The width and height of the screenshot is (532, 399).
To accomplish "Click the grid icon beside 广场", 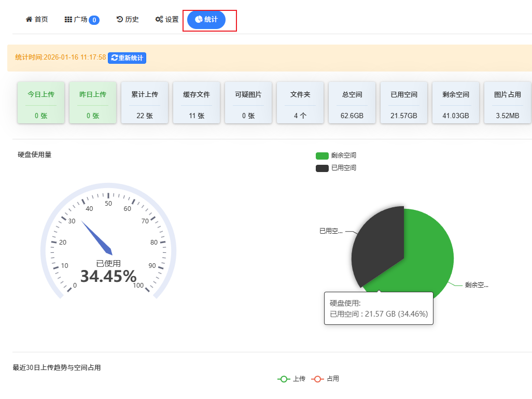I will coord(68,20).
